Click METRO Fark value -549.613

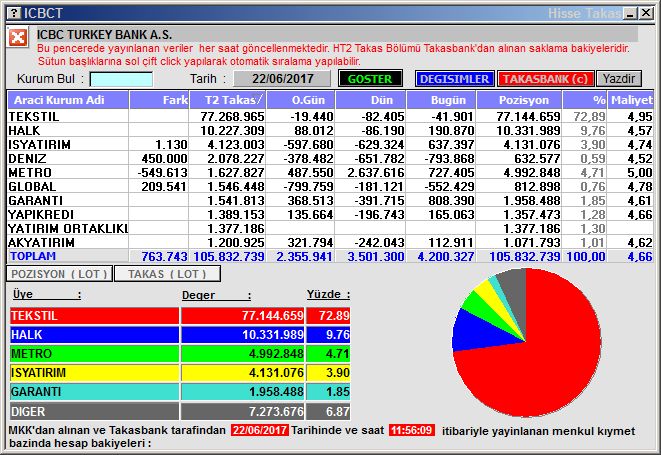tap(162, 172)
